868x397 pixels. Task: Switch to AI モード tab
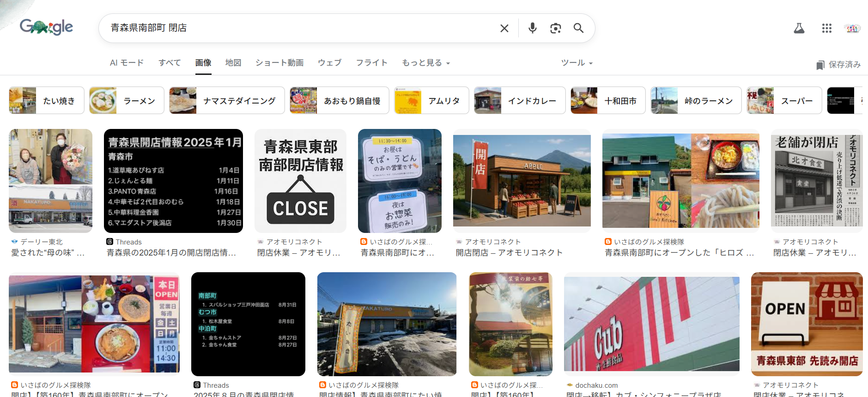pyautogui.click(x=127, y=62)
